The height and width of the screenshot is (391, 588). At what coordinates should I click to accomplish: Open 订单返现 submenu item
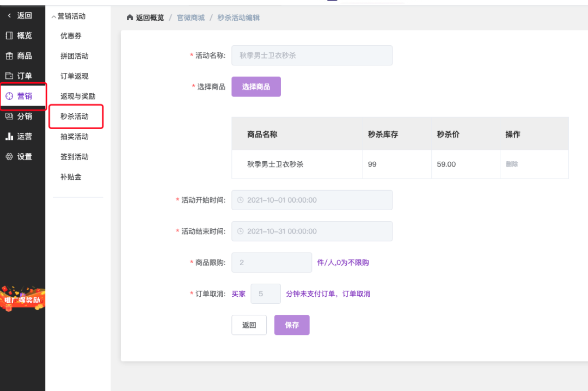[x=75, y=76]
